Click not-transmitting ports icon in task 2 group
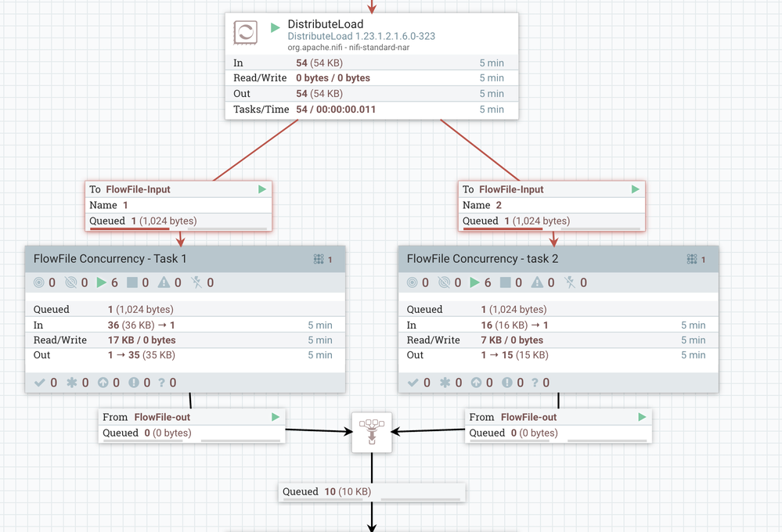The width and height of the screenshot is (782, 532). click(x=444, y=282)
